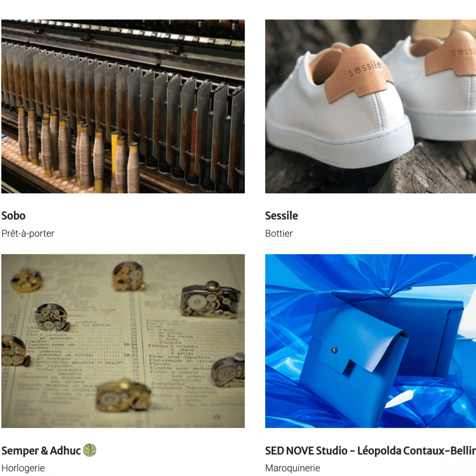The width and height of the screenshot is (476, 476).
Task: Click the metal snap on blue pouch
Action: pos(334,350)
